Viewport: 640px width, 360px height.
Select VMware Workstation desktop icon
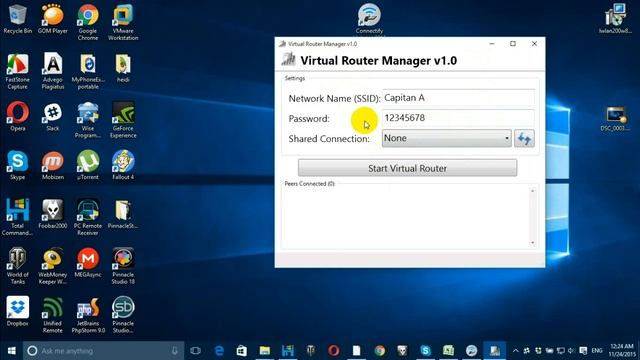click(123, 22)
